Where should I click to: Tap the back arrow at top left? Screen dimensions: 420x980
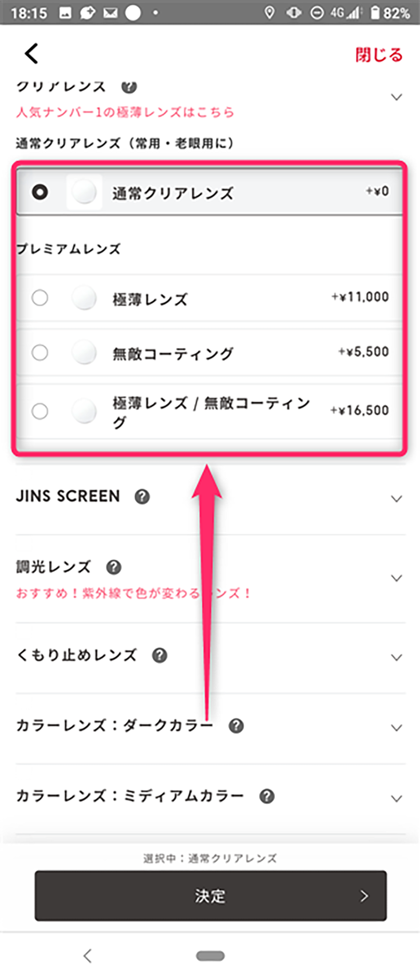tap(31, 54)
